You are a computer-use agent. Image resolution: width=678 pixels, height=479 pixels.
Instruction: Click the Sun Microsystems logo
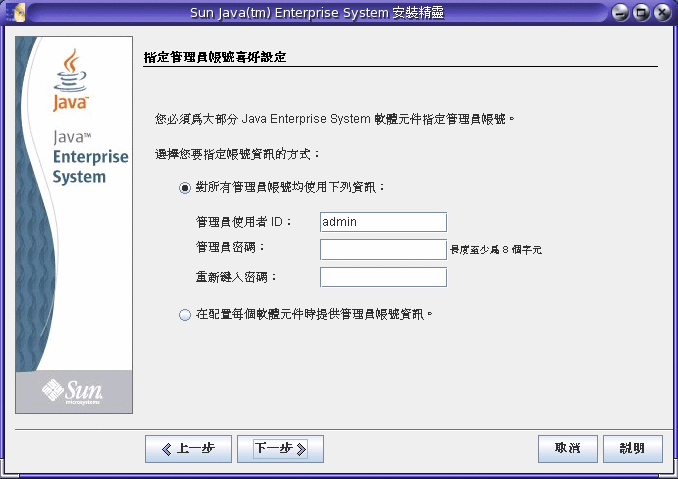(72, 391)
